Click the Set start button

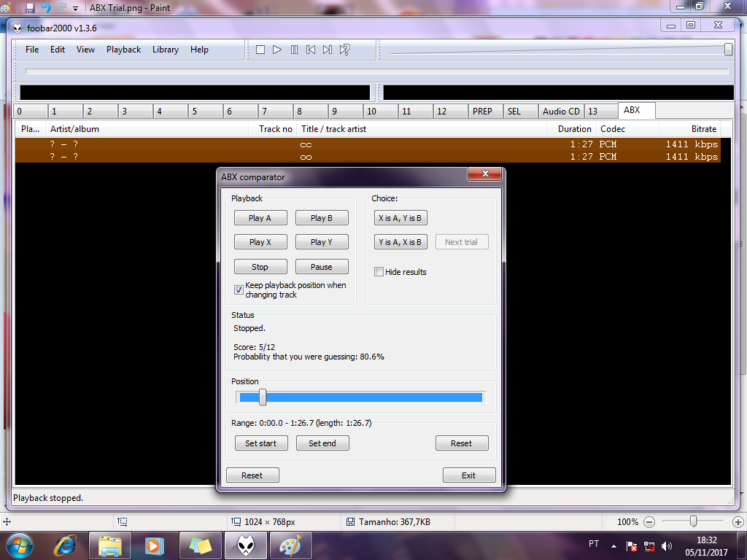(x=261, y=443)
